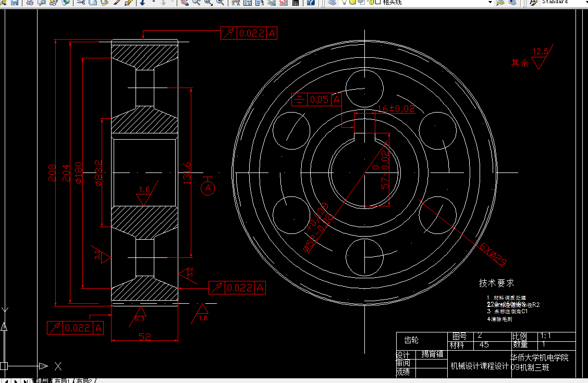Screen dimensions: 588x383
Task: Open the Properties palette icon
Action: tap(236, 2)
